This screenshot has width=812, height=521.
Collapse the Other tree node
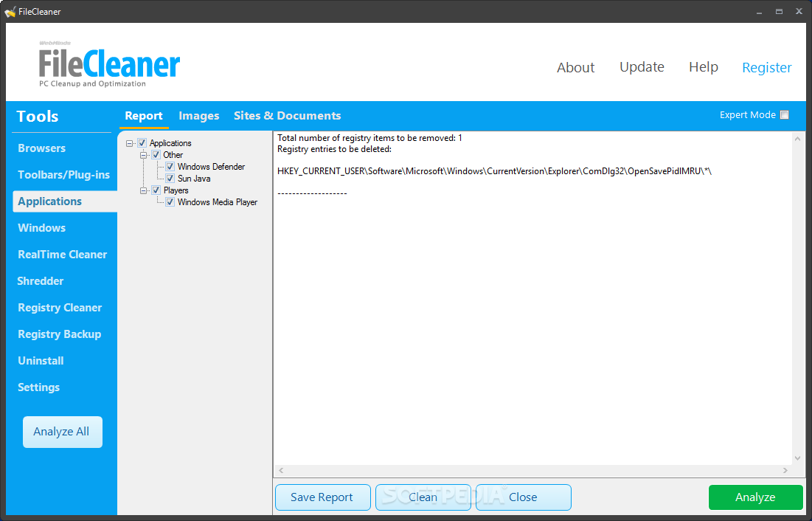tap(144, 156)
